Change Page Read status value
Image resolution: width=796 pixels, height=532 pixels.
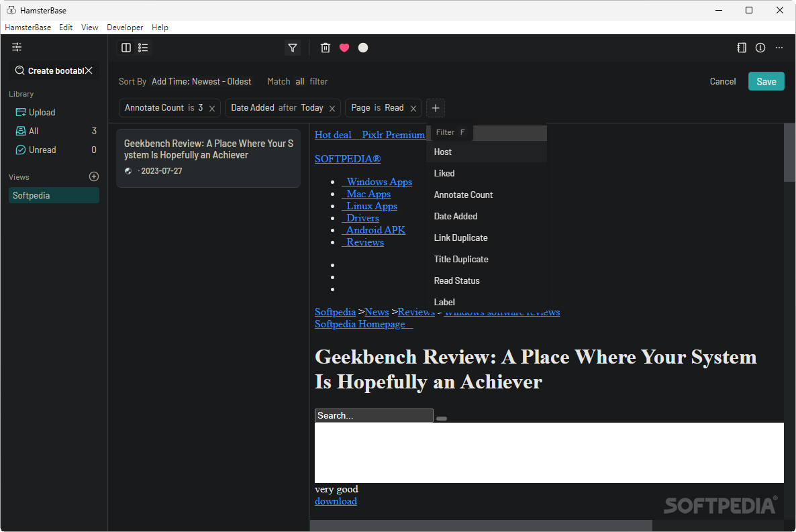[x=394, y=107]
